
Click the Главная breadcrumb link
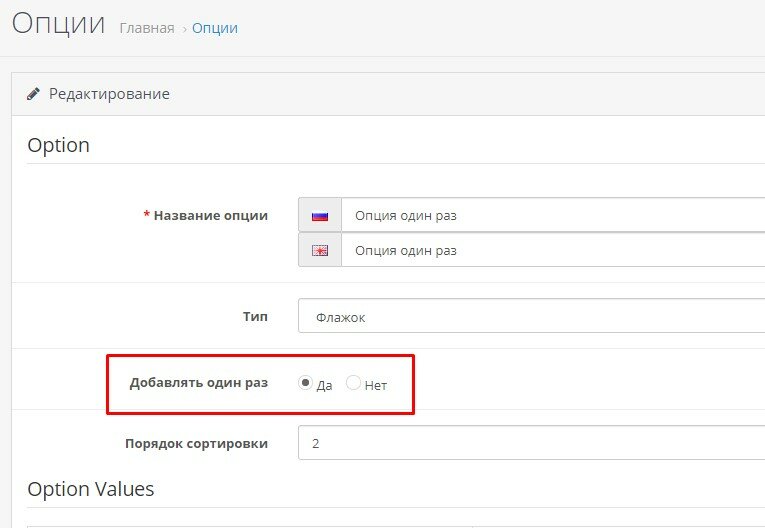147,28
